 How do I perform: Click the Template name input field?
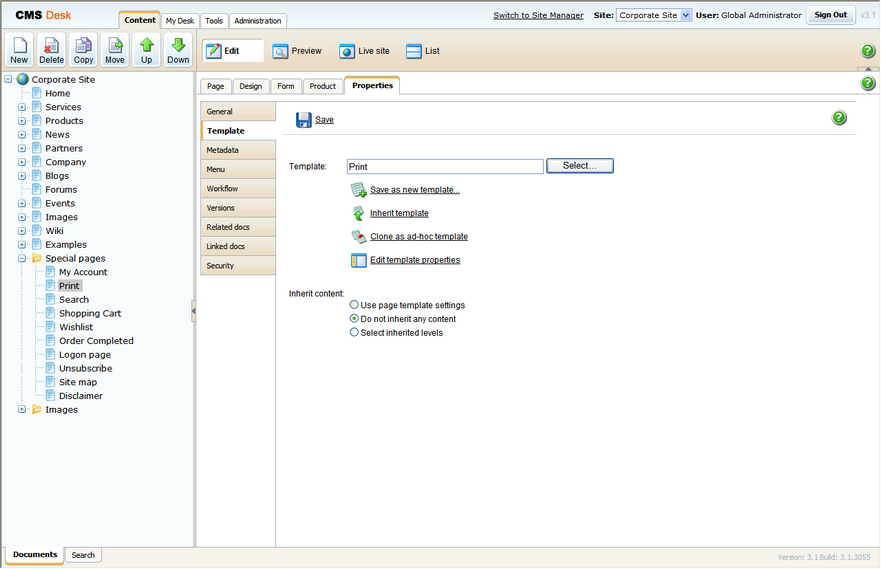445,166
